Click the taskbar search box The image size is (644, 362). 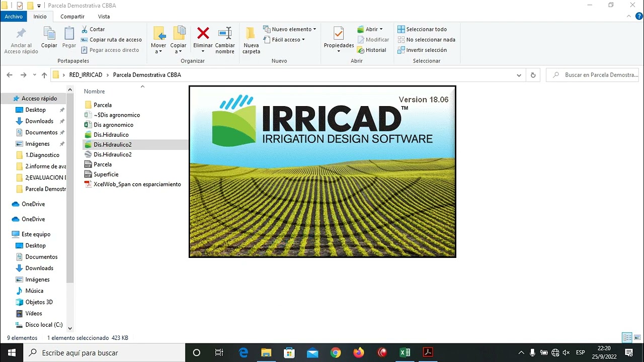[105, 352]
